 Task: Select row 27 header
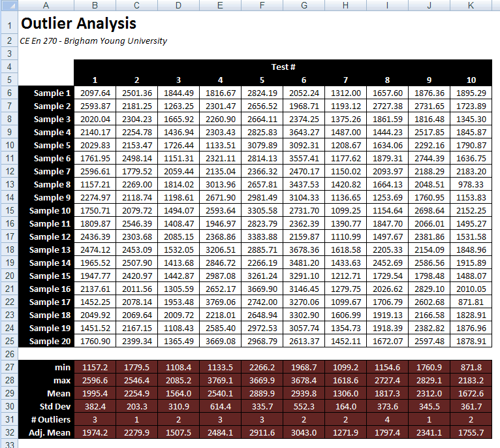click(x=9, y=367)
